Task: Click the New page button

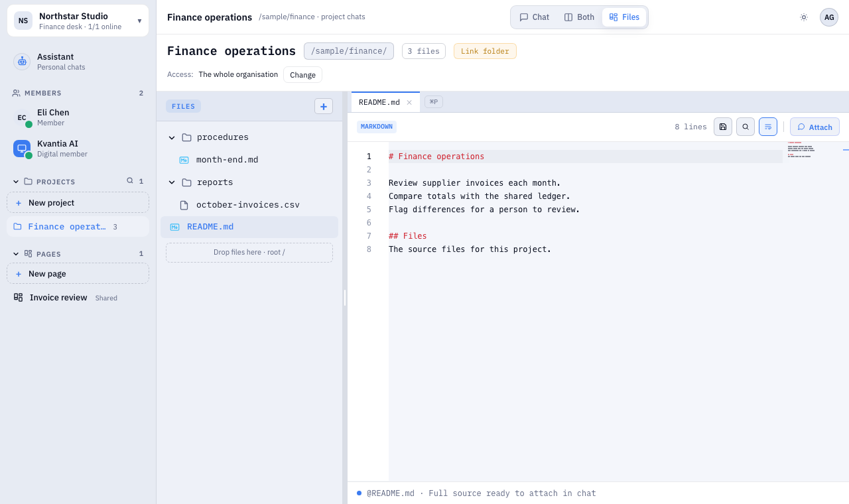Action: [x=78, y=273]
